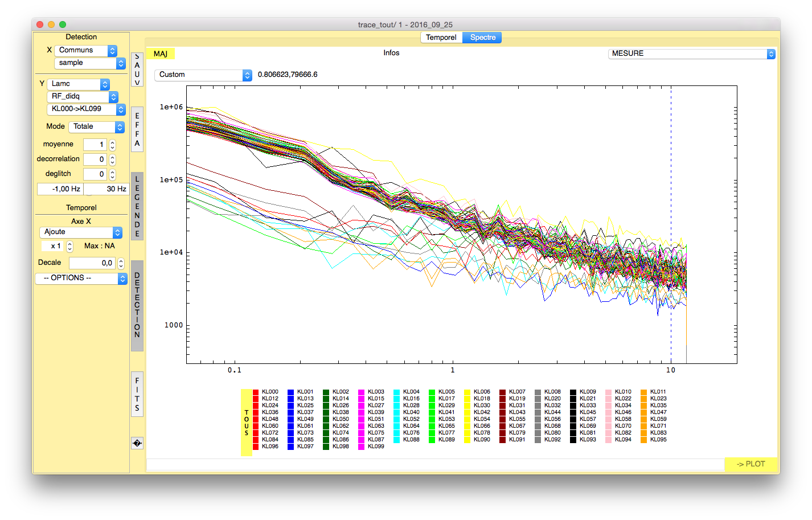This screenshot has height=520, width=812.
Task: Click the KL096 legend entry
Action: [x=270, y=447]
